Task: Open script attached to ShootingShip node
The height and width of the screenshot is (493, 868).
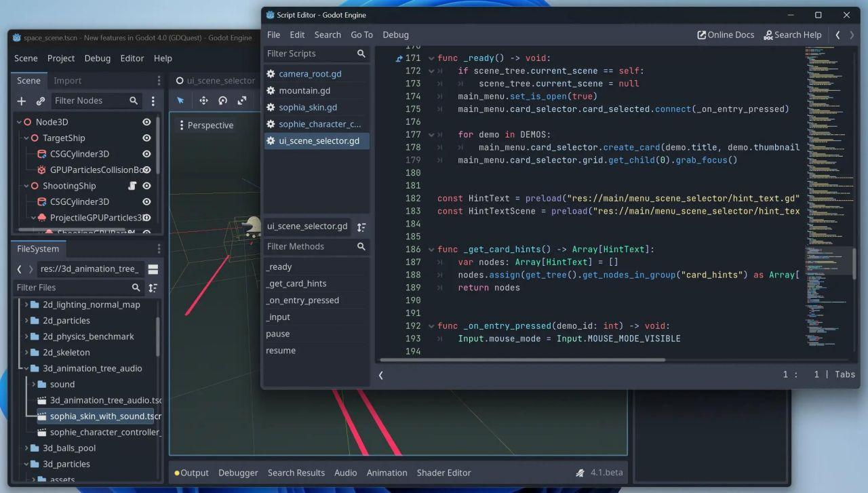Action: click(133, 186)
